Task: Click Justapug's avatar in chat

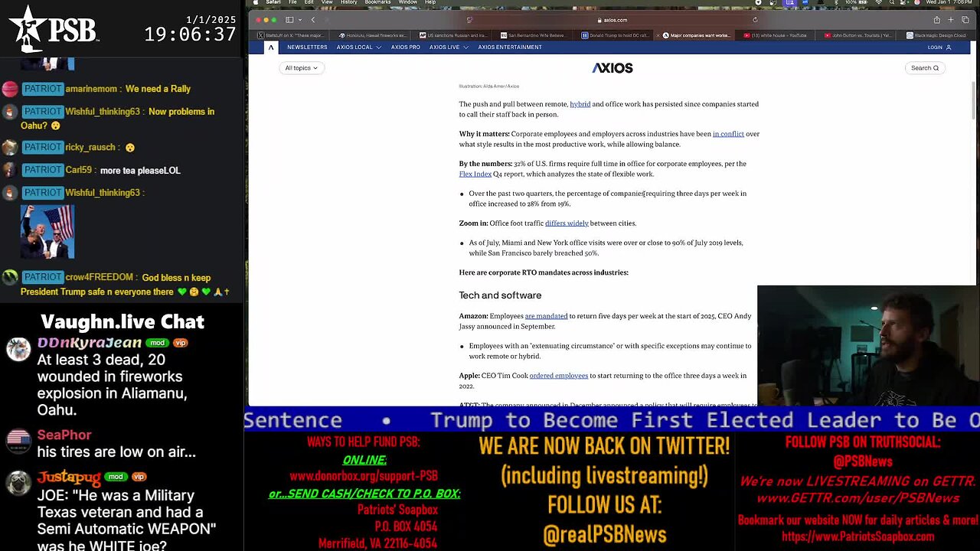Action: 18,483
